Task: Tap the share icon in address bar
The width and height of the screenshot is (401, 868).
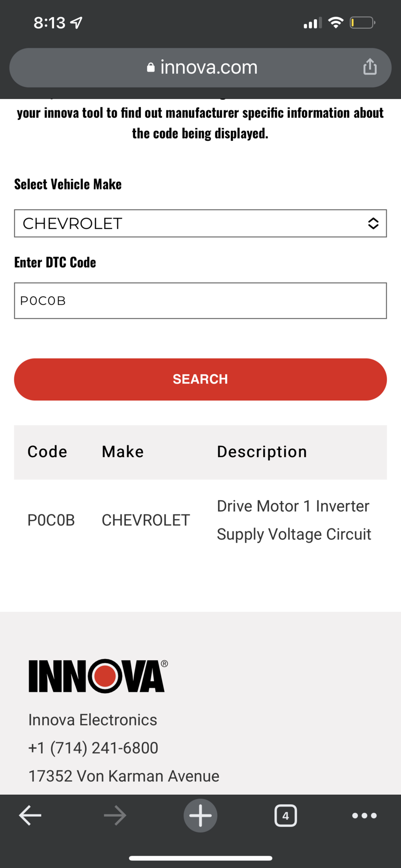Action: click(x=370, y=67)
